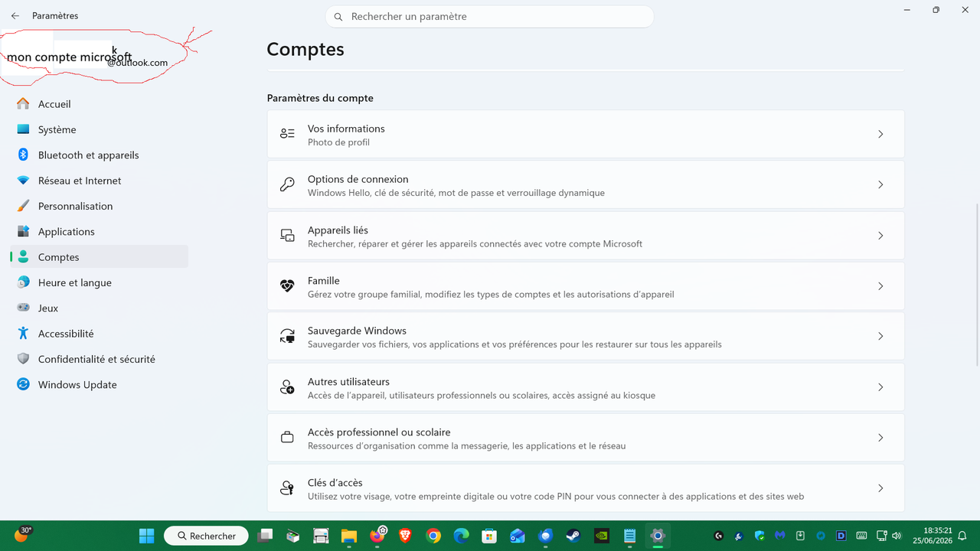Click the Vos informations profile icon
The height and width of the screenshot is (551, 980).
[x=287, y=134]
